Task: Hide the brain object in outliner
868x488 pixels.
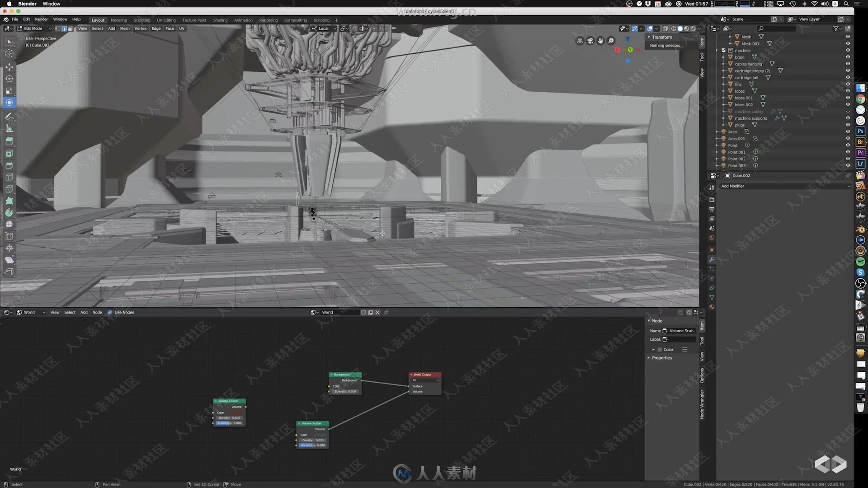Action: coord(848,57)
